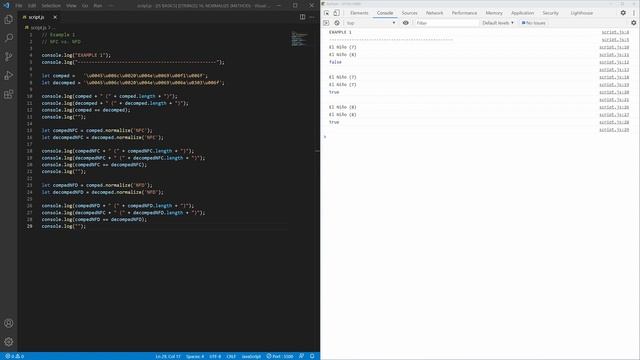Viewport: 640px width, 360px height.
Task: Click the VS Code logo icon
Action: coord(6,6)
